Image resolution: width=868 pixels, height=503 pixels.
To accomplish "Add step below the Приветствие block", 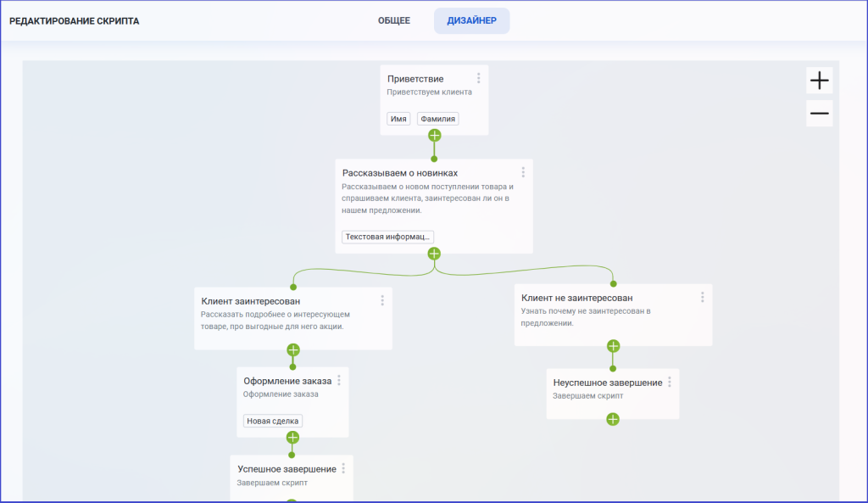I will (435, 135).
